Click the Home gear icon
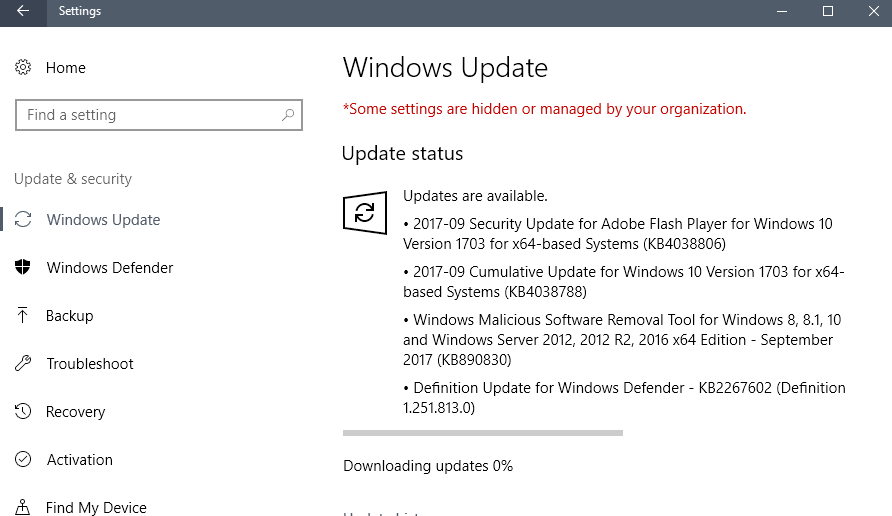 tap(23, 67)
